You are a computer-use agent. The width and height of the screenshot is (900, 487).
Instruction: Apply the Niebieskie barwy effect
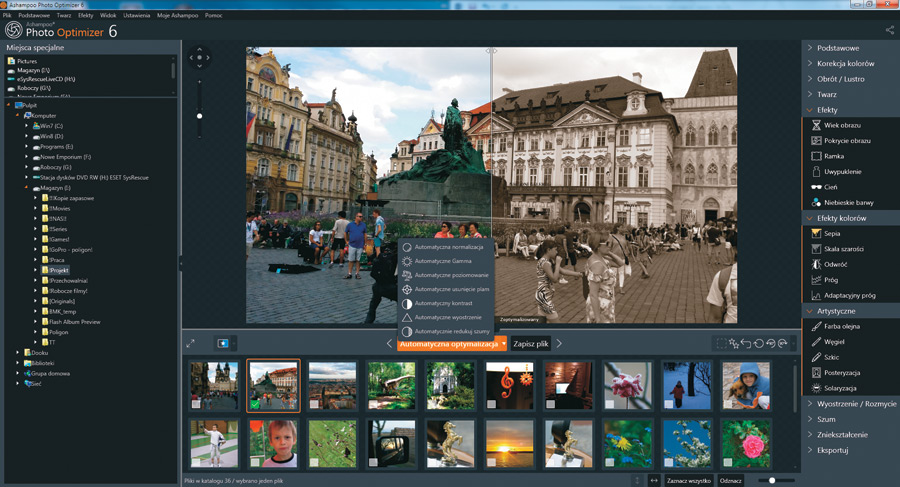848,202
